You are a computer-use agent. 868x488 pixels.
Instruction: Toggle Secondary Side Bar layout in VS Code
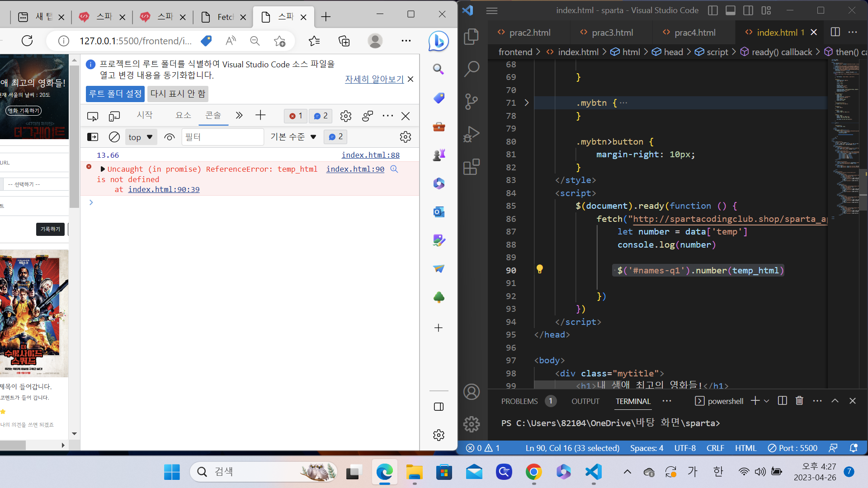(x=748, y=10)
